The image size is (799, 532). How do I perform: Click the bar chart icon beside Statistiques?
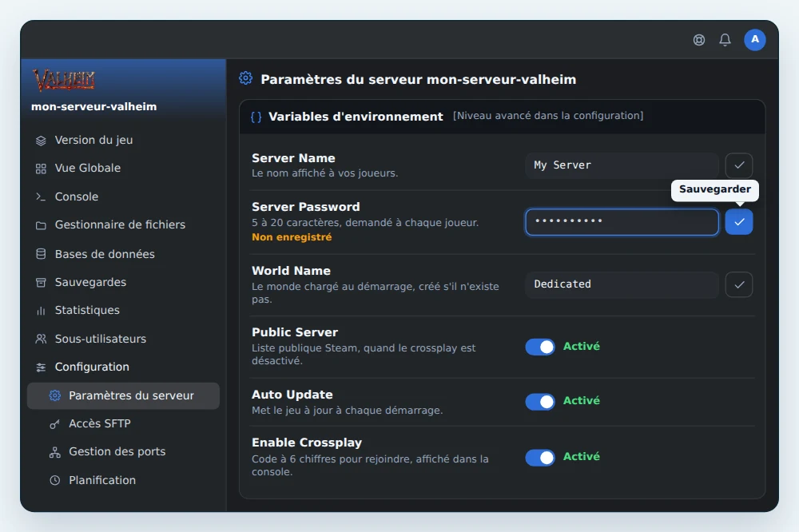point(41,310)
